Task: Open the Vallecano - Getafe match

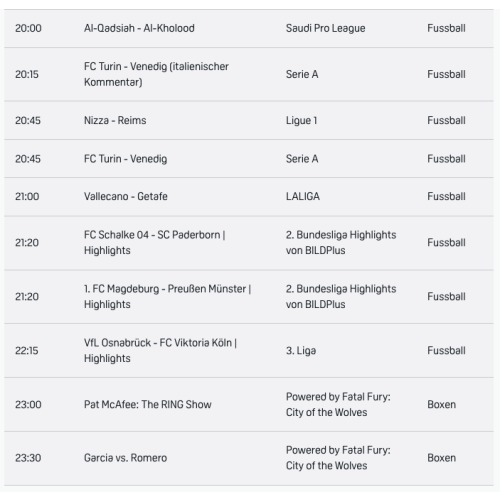Action: coord(249,197)
